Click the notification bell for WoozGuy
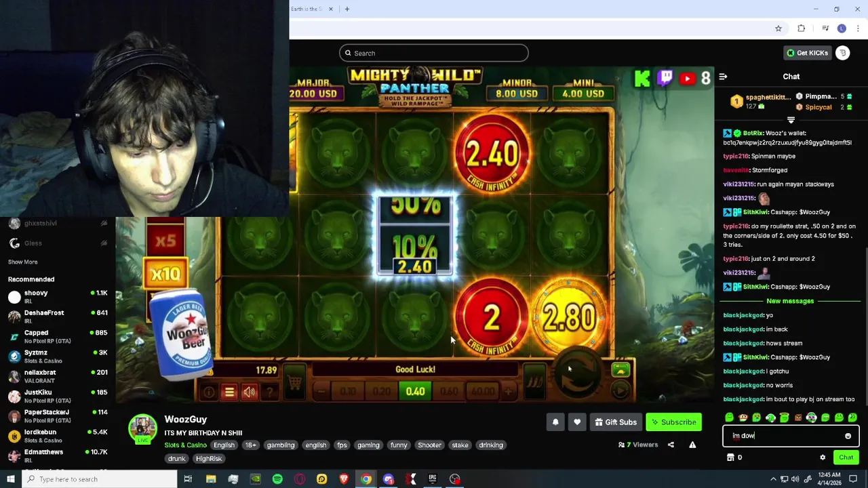The height and width of the screenshot is (488, 868). tap(555, 422)
